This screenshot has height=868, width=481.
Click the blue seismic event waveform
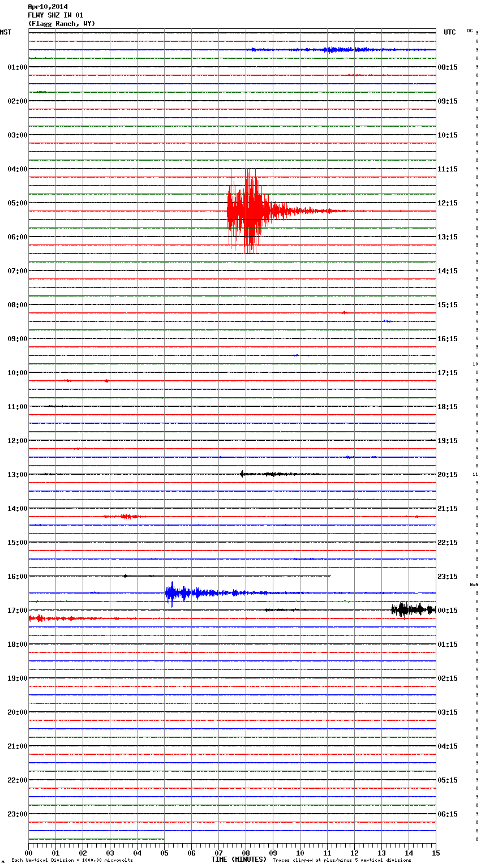[x=181, y=593]
